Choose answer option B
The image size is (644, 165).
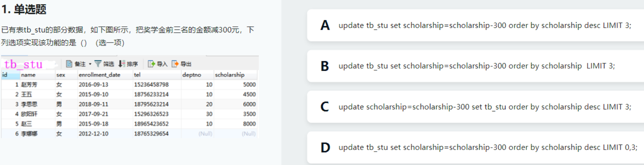(325, 66)
